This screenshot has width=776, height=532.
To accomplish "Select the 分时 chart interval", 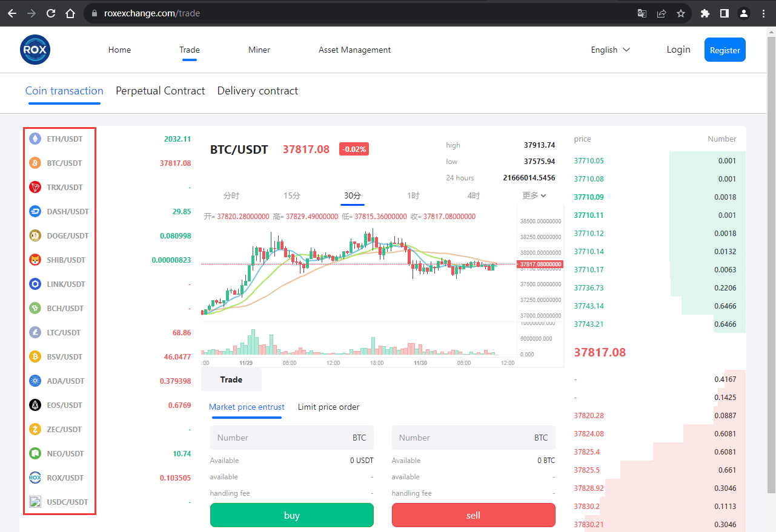I will tap(231, 195).
